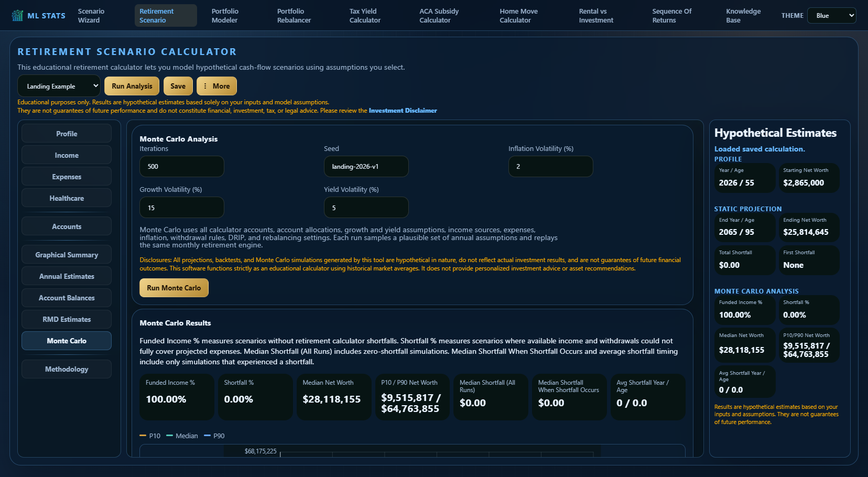
Task: Save the current scenario
Action: (178, 86)
